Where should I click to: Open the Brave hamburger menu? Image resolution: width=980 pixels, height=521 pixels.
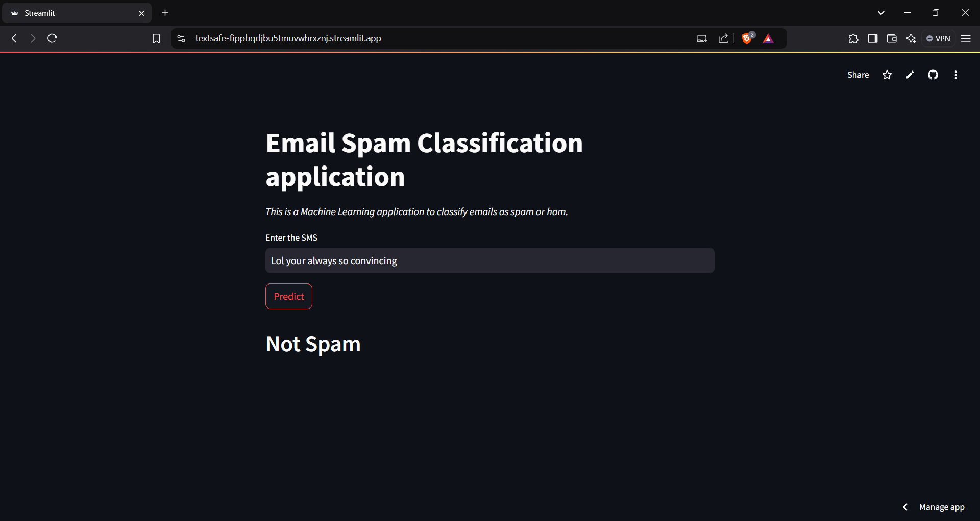(x=966, y=38)
